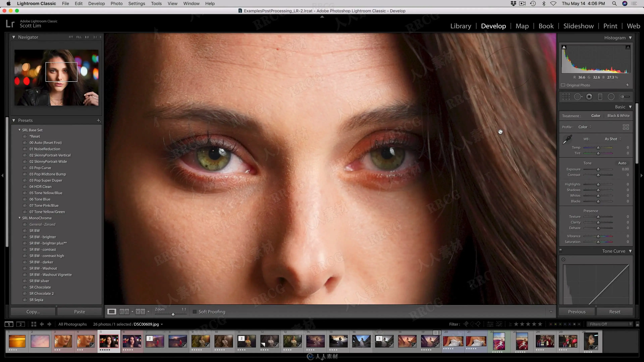Select the Graduated Filter tool
This screenshot has height=362, width=644.
[600, 97]
